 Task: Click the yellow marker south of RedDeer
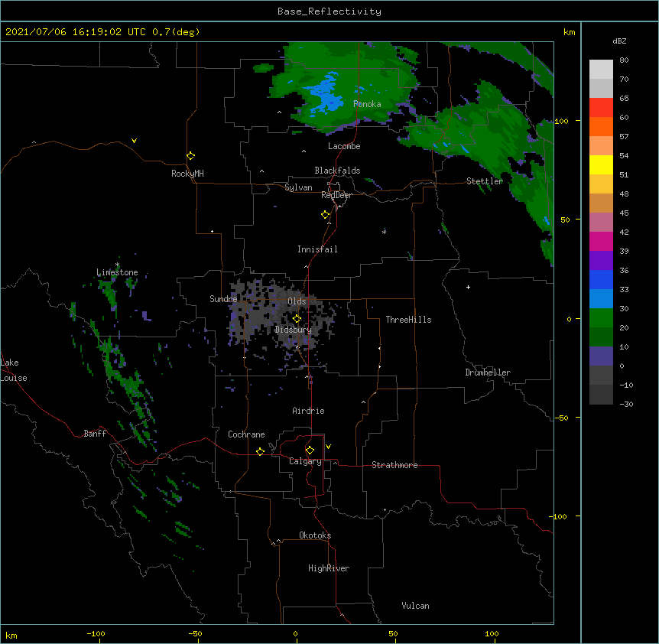pos(326,215)
